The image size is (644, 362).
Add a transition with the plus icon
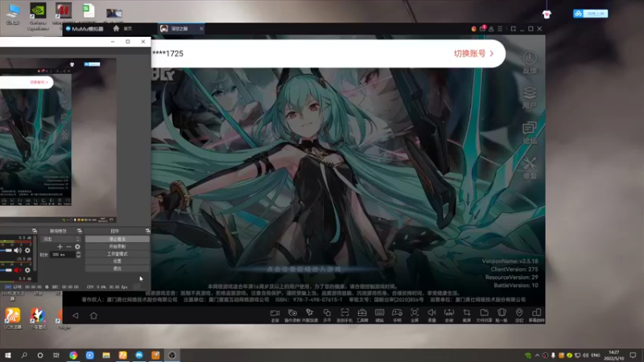click(60, 247)
